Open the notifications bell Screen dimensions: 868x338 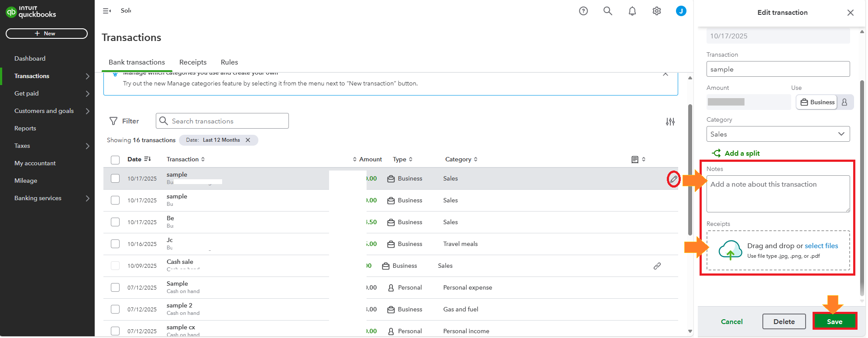click(632, 11)
